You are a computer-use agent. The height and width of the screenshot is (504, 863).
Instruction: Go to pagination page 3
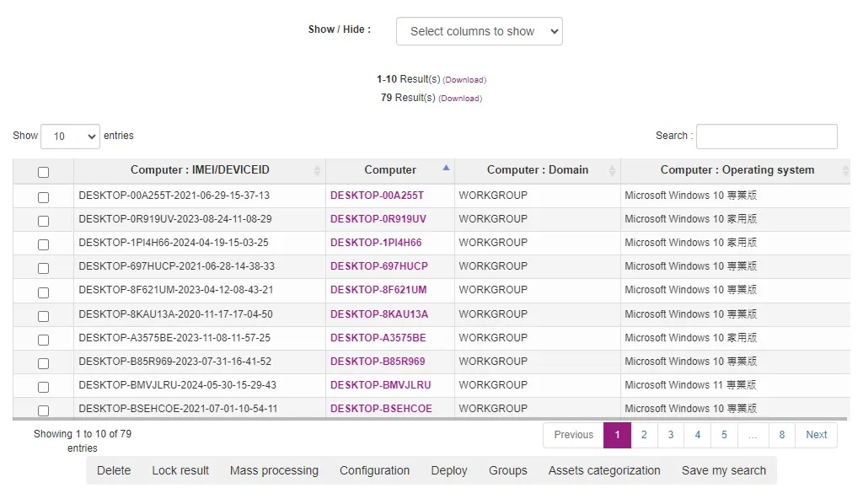coord(670,435)
